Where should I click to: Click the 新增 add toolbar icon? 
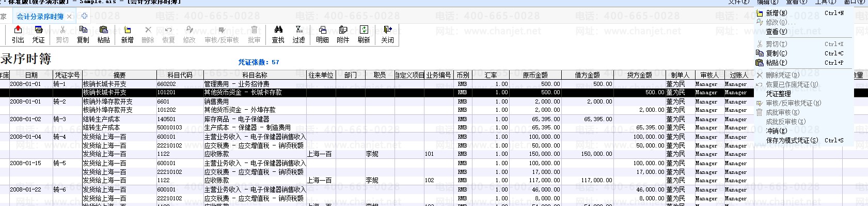[x=127, y=34]
